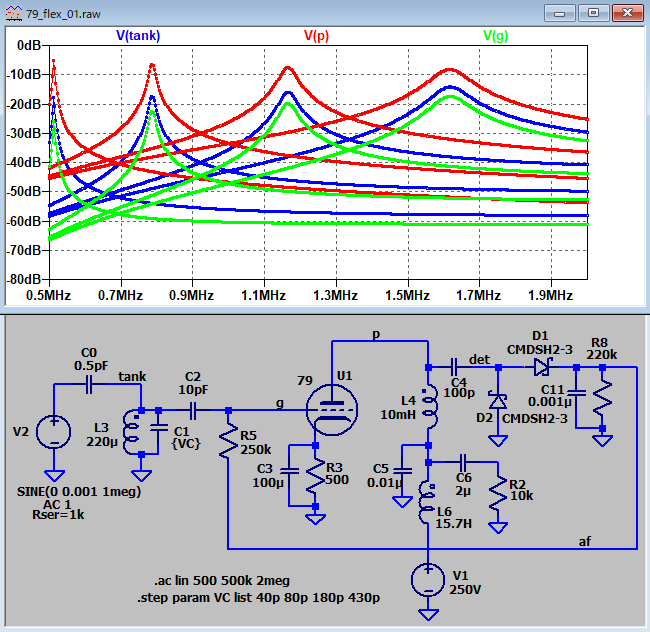Click the 10pF capacitor value
Screen dimensions: 650x632
coord(193,390)
